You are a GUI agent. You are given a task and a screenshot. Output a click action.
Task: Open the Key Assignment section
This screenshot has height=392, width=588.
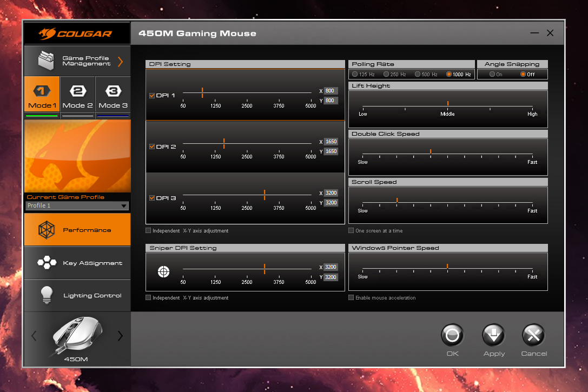(78, 263)
